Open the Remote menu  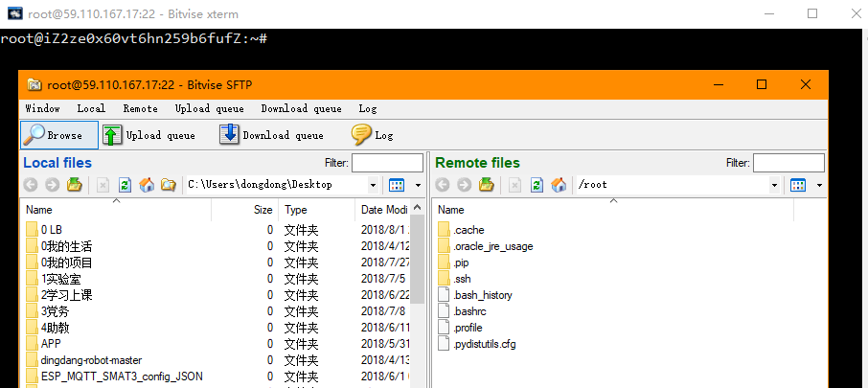(x=141, y=108)
